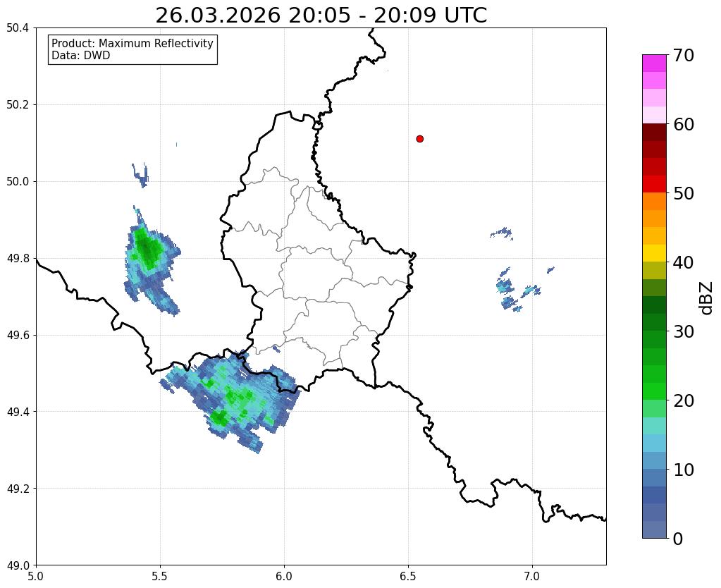Click the latitude label 49.4

click(18, 412)
